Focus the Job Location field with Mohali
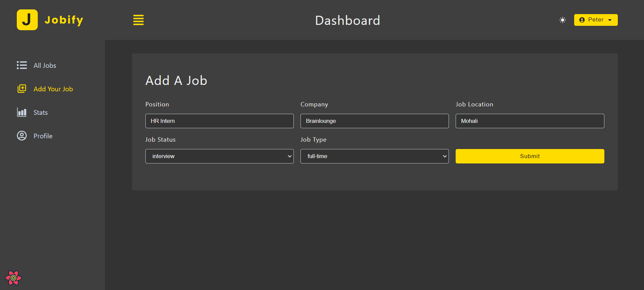644x290 pixels. [530, 121]
